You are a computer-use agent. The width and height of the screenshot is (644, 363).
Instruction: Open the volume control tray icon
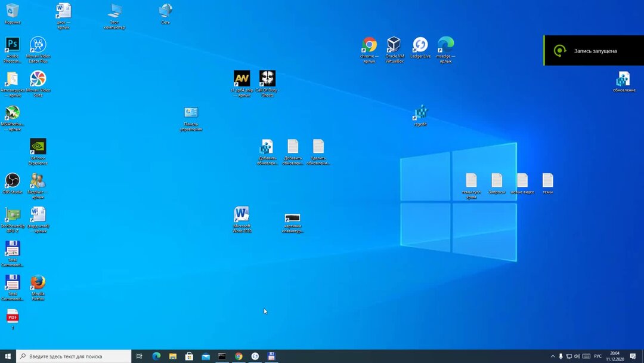point(577,356)
